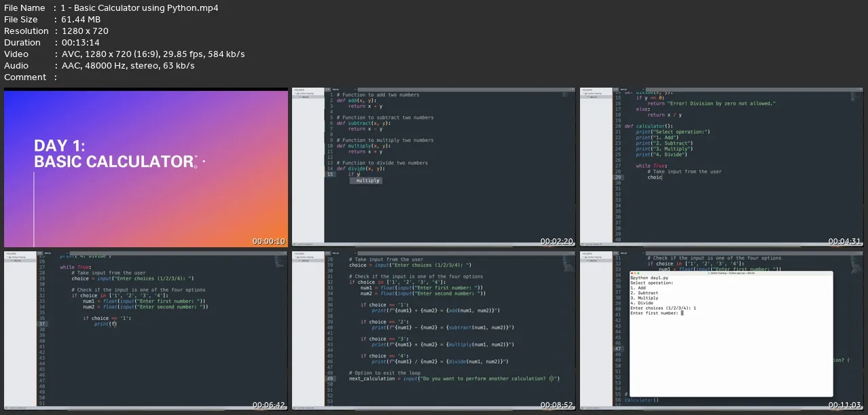Click the red close dot on terminal window
This screenshot has width=868, height=415.
click(632, 272)
